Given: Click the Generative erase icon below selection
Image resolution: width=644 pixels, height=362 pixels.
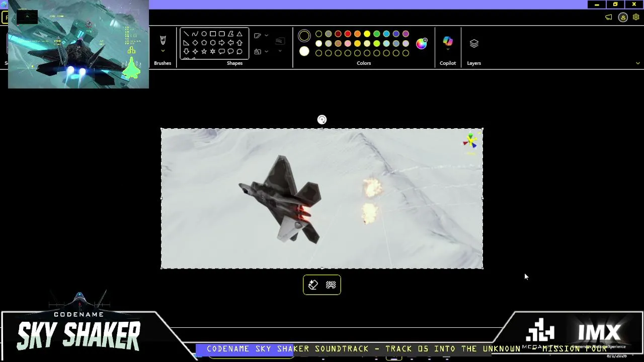Looking at the screenshot, I should (x=313, y=285).
